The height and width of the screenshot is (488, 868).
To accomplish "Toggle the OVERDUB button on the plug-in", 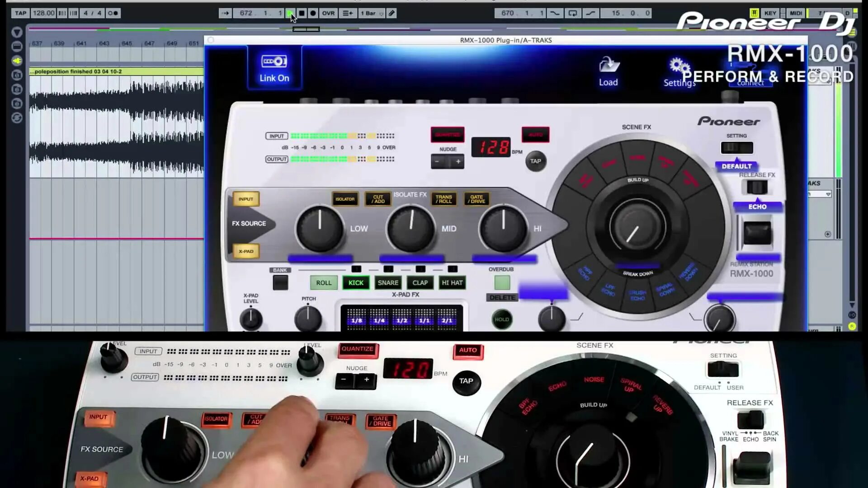I will click(502, 282).
